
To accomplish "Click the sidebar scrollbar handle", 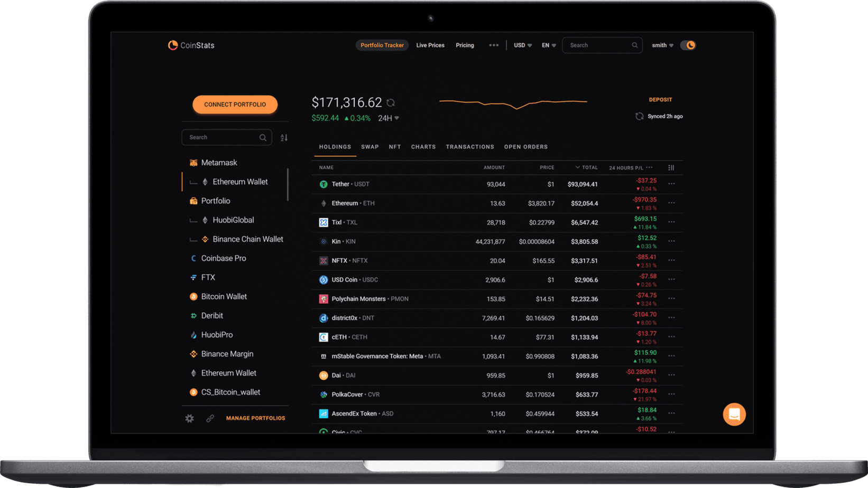I will point(288,185).
